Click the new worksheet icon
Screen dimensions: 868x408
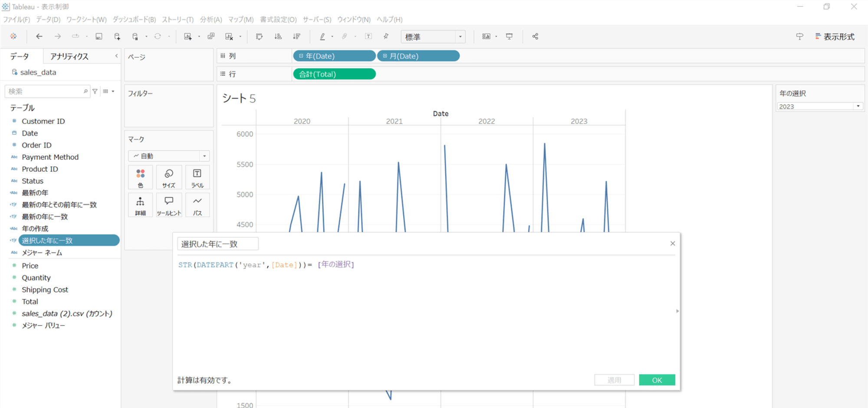[x=187, y=36]
